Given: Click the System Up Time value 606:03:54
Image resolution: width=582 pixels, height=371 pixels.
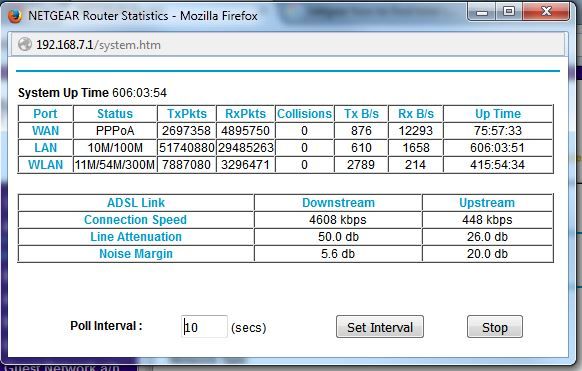Looking at the screenshot, I should click(140, 93).
